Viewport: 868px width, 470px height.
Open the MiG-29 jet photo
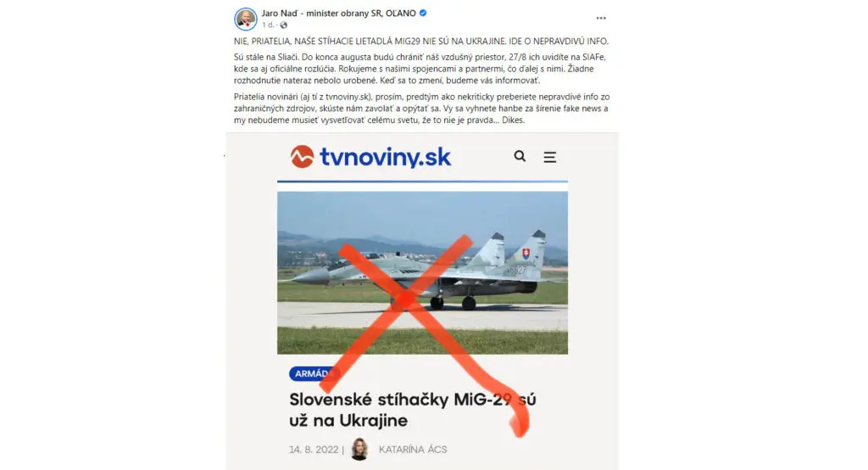pos(422,272)
